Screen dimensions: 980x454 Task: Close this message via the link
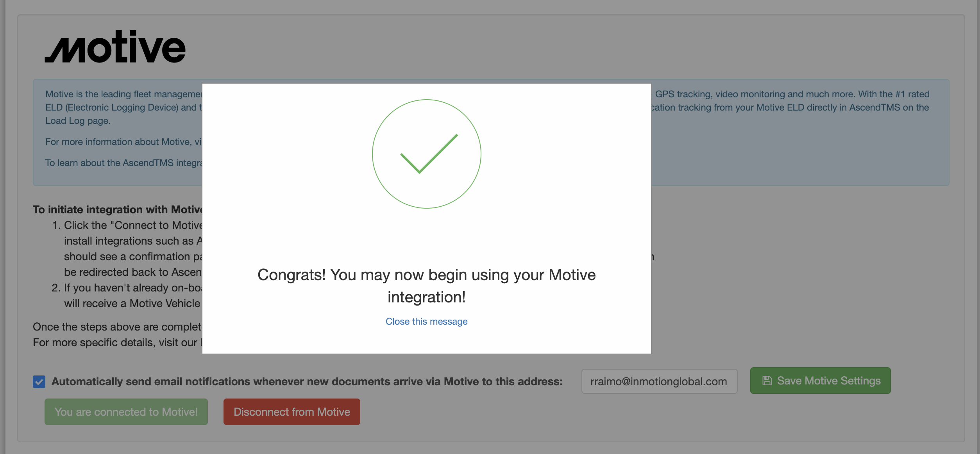coord(427,322)
